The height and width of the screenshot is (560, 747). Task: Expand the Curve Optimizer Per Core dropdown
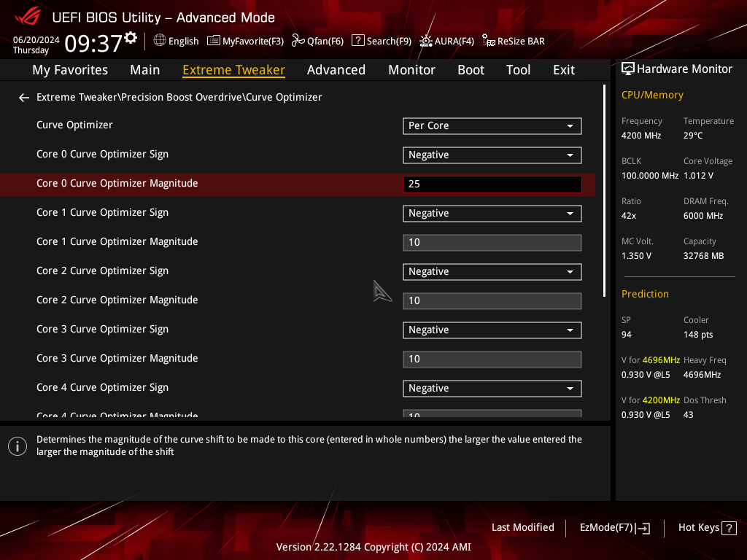(x=492, y=126)
